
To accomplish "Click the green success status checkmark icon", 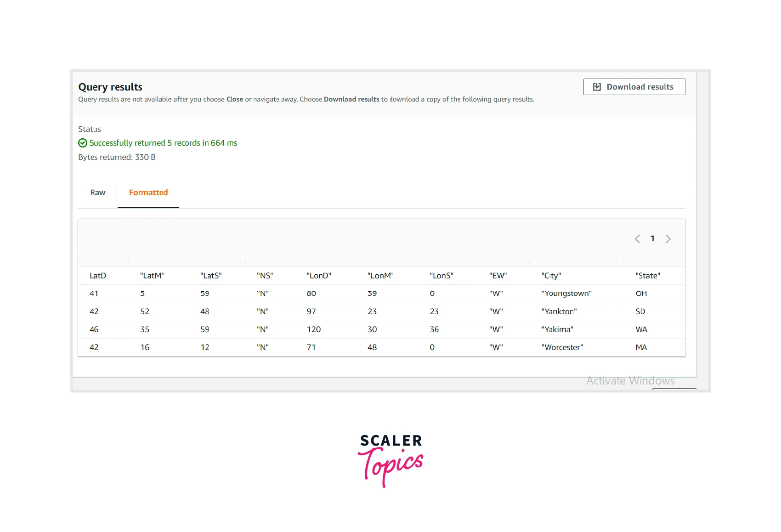I will tap(82, 143).
